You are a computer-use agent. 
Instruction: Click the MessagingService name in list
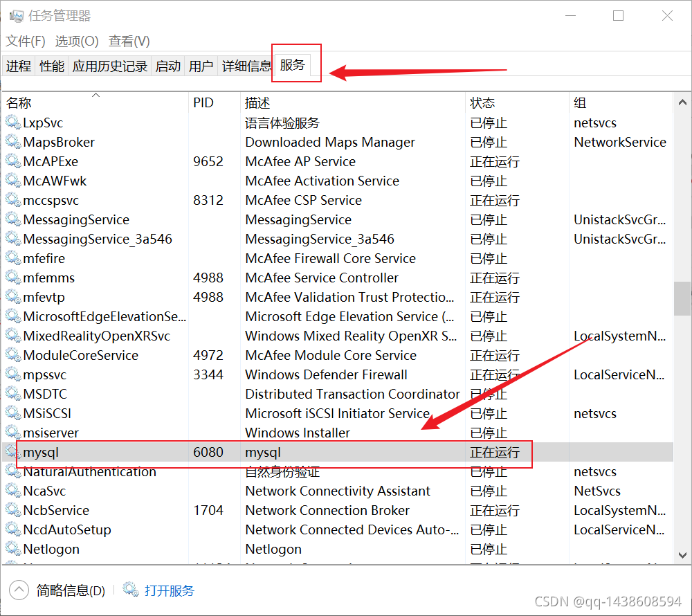(76, 219)
